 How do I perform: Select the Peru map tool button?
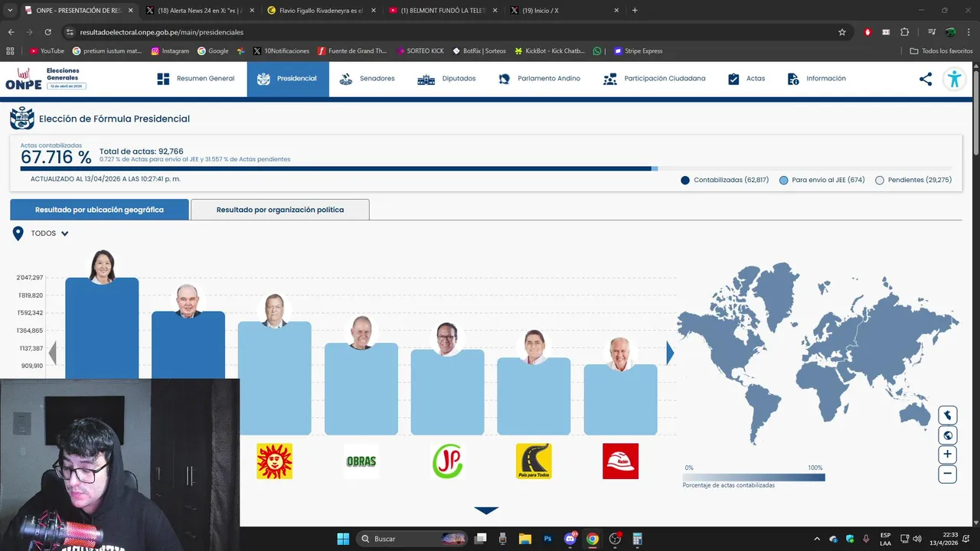[948, 416]
